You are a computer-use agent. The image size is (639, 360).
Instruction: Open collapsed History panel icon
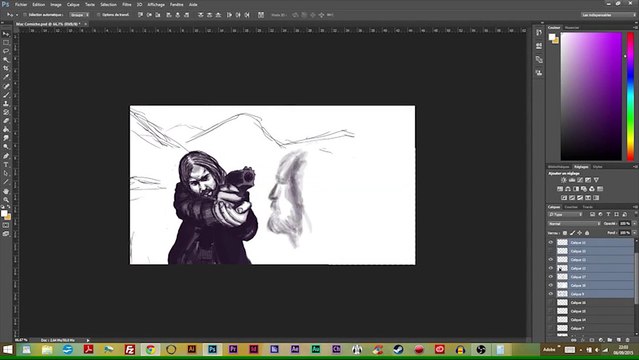pos(539,33)
